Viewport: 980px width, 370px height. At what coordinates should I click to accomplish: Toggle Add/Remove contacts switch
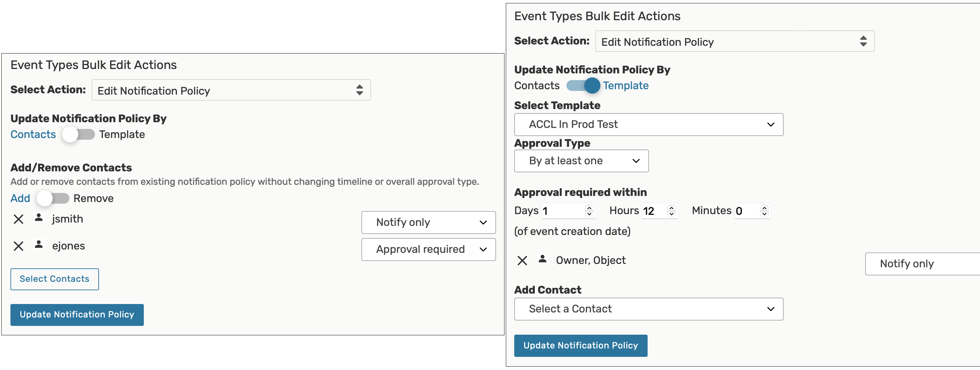53,199
